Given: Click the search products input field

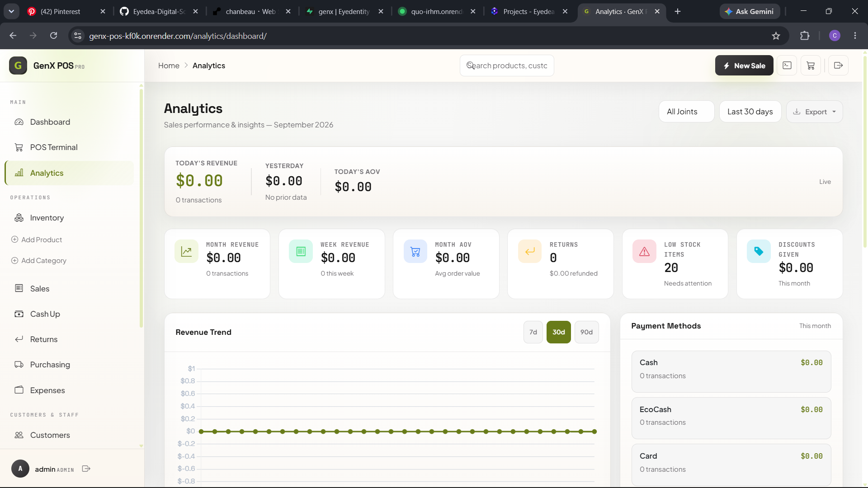Looking at the screenshot, I should [x=507, y=66].
